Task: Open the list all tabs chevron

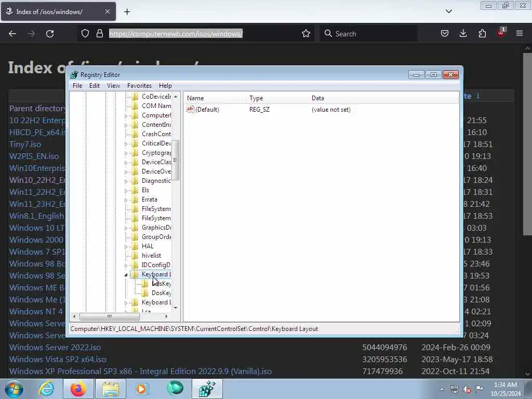Action: (x=448, y=11)
